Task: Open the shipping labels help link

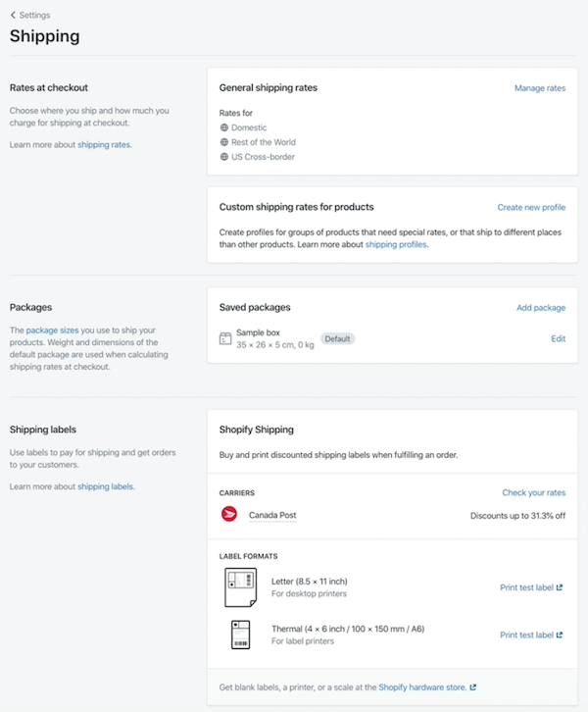Action: (x=105, y=486)
